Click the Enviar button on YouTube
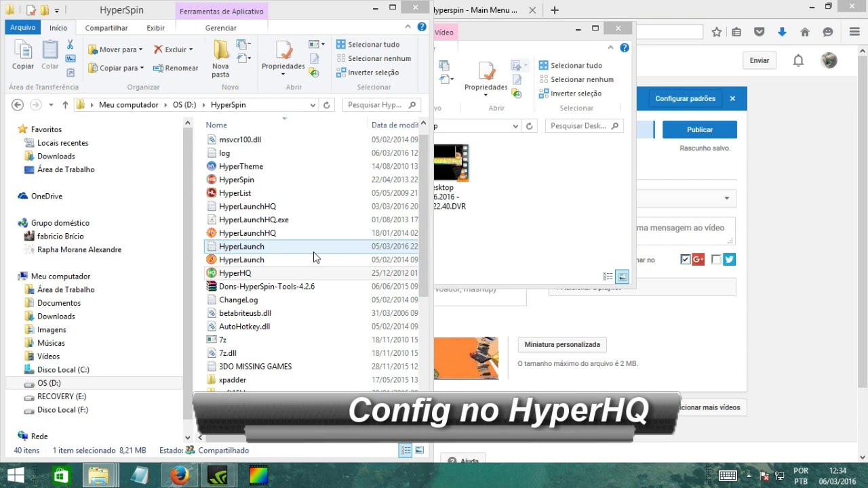The height and width of the screenshot is (488, 868). click(x=759, y=60)
